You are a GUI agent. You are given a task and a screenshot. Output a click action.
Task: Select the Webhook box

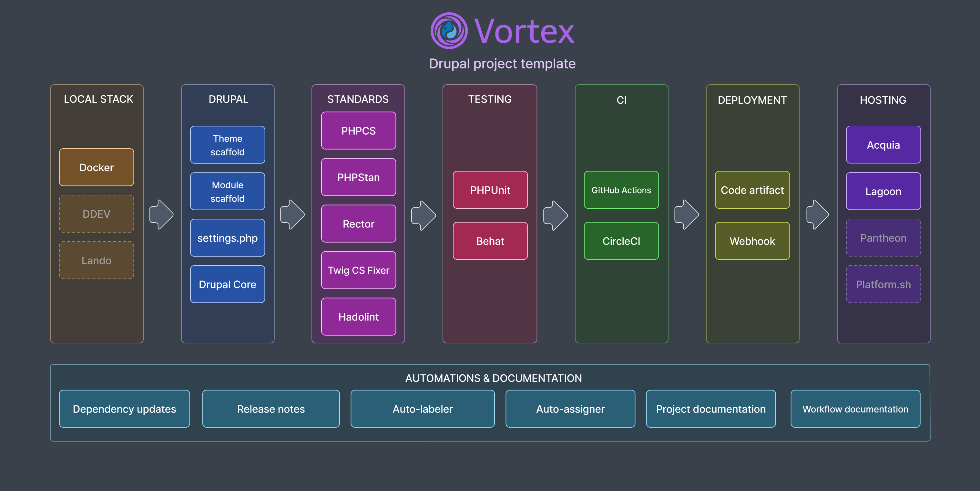(752, 241)
